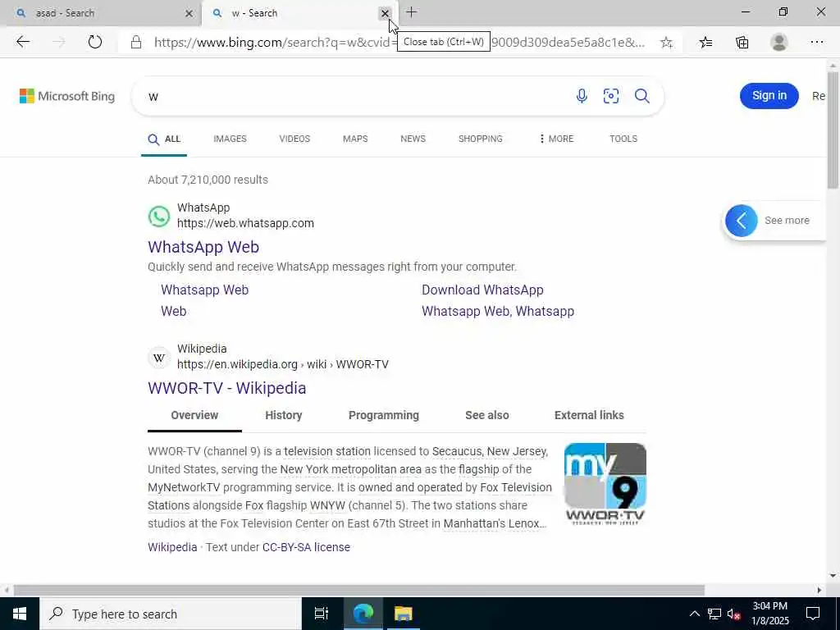Start voice search with the microphone icon

pyautogui.click(x=582, y=96)
